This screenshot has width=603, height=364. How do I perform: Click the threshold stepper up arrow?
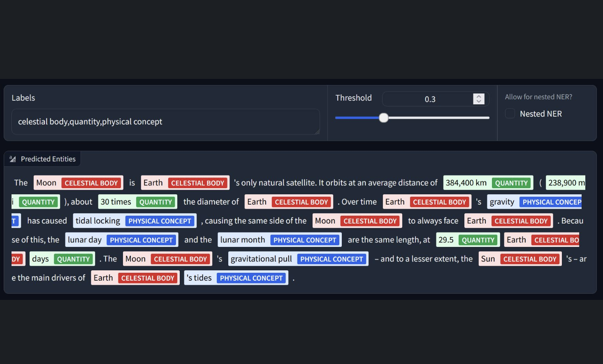tap(478, 96)
